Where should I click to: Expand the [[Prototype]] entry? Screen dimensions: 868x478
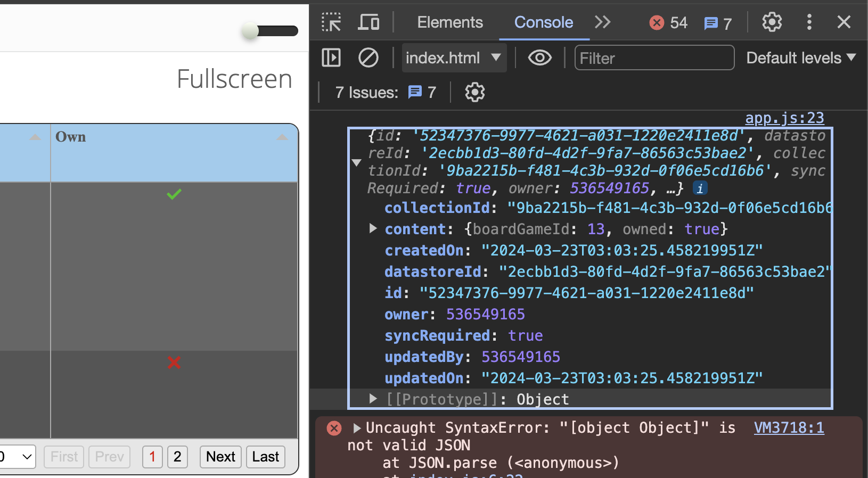[373, 399]
